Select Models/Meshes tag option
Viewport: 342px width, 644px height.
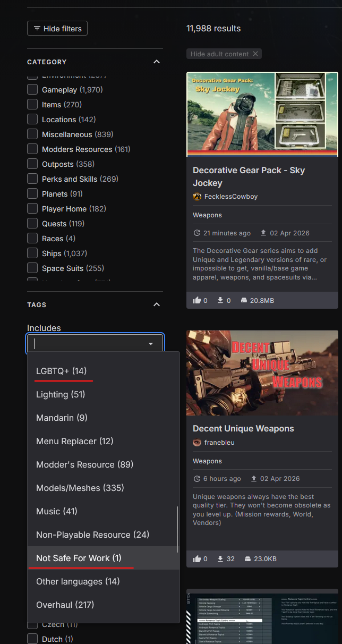tap(104, 488)
